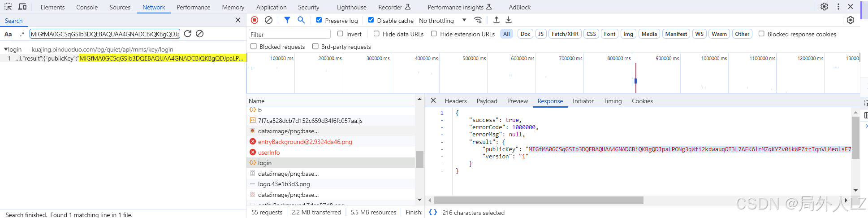Open the matching publicKey search result line
This screenshot has height=218, width=868.
(x=123, y=58)
